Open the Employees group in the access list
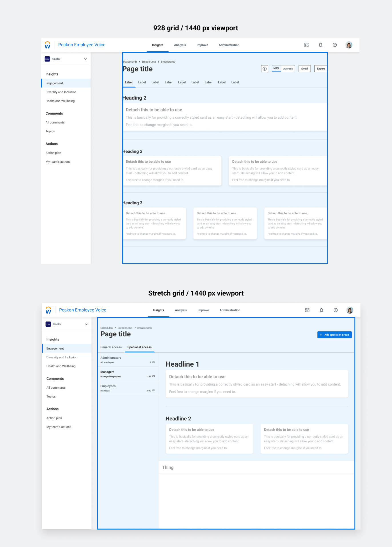392x547 pixels. point(127,388)
